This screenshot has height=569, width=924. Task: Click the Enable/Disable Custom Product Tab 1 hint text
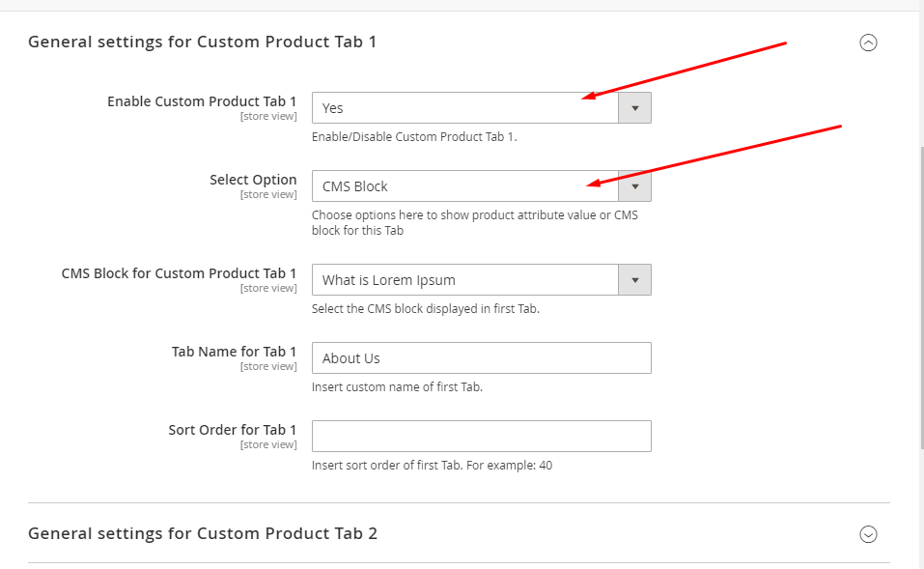[414, 137]
